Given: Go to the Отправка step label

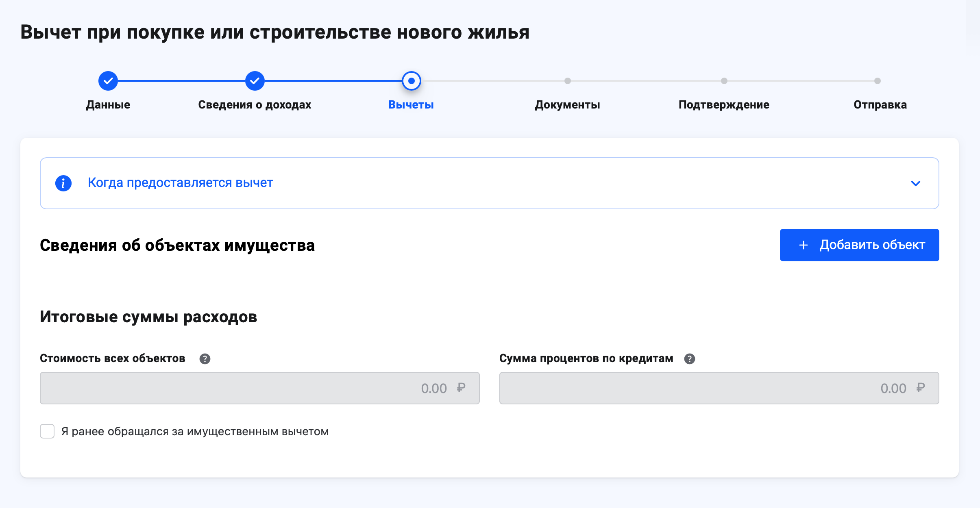Looking at the screenshot, I should pos(880,105).
